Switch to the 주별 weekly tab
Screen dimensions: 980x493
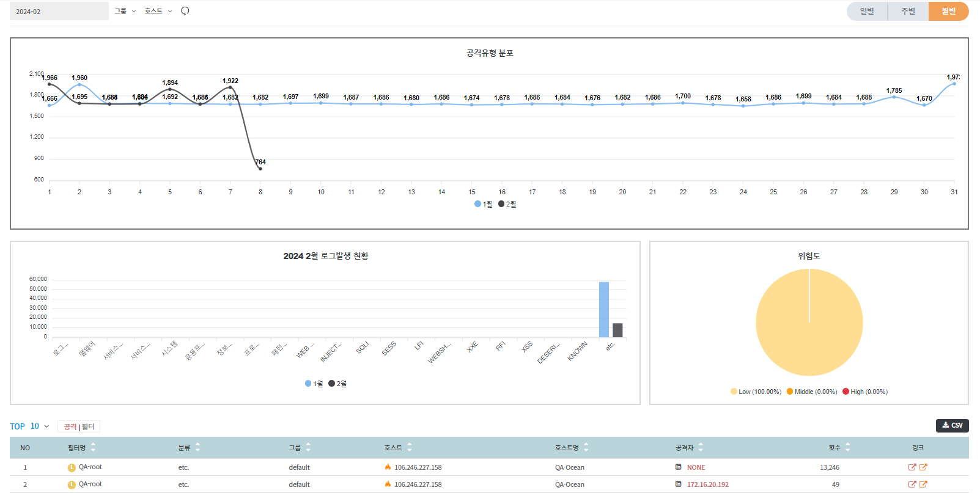point(908,11)
